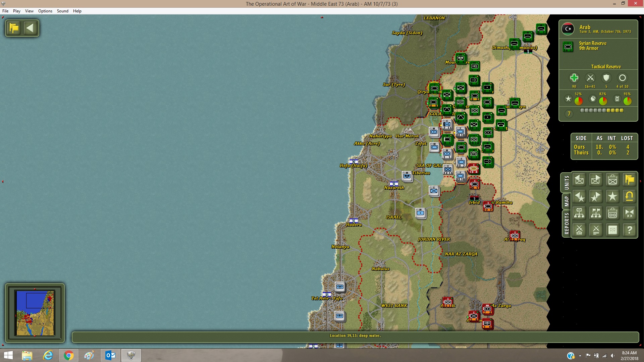Click the 9th Armor unit counter in info panel

(x=568, y=47)
